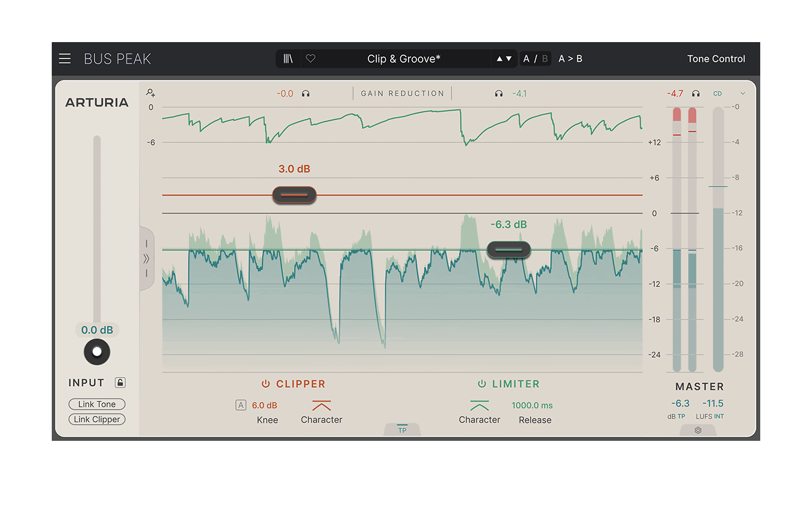Toggle the auto knee A button
812x507 pixels.
tap(241, 405)
